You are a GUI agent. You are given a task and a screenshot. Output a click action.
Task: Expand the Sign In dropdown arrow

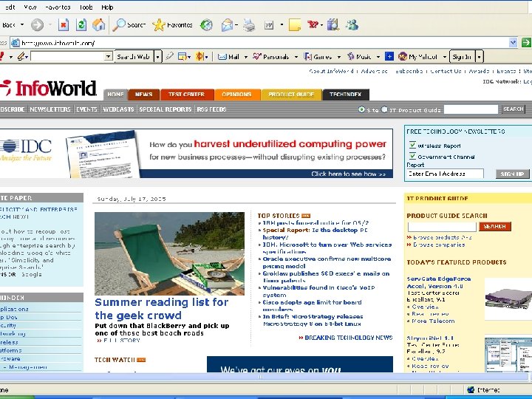[x=479, y=57]
